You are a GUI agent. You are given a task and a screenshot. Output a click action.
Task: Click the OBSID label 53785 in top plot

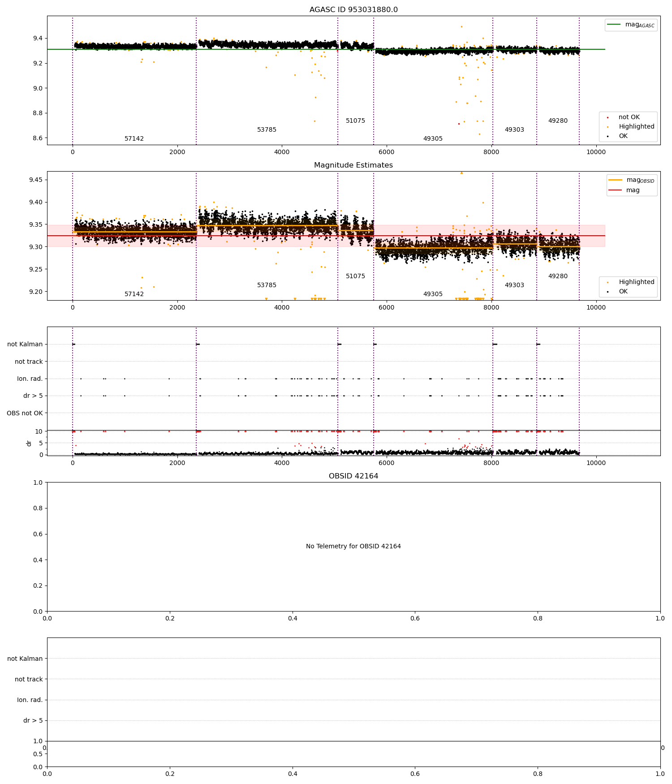(267, 130)
